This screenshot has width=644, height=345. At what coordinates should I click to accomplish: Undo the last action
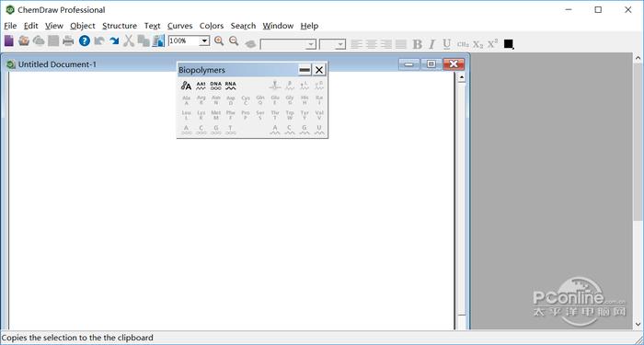click(x=99, y=40)
